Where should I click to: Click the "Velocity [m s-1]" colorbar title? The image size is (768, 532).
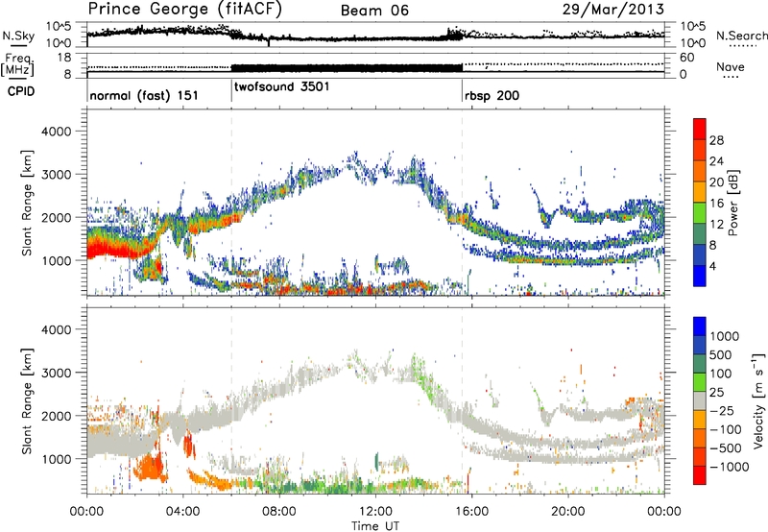click(758, 400)
